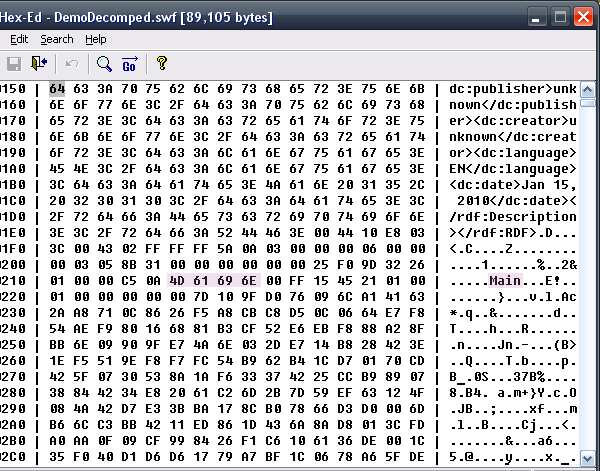Click the Undo arrow icon
Image resolution: width=600 pixels, height=471 pixels.
(72, 64)
